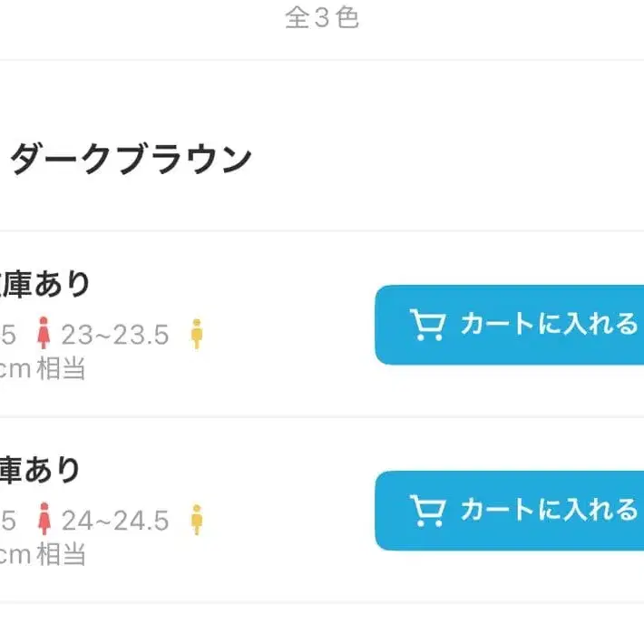Click the cut-off size left of 24~24.5

7,522
